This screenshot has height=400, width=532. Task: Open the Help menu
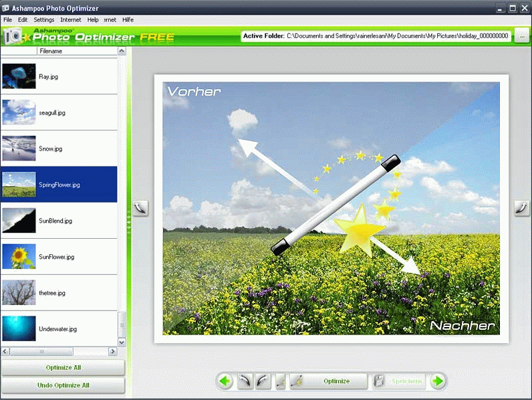pos(93,19)
